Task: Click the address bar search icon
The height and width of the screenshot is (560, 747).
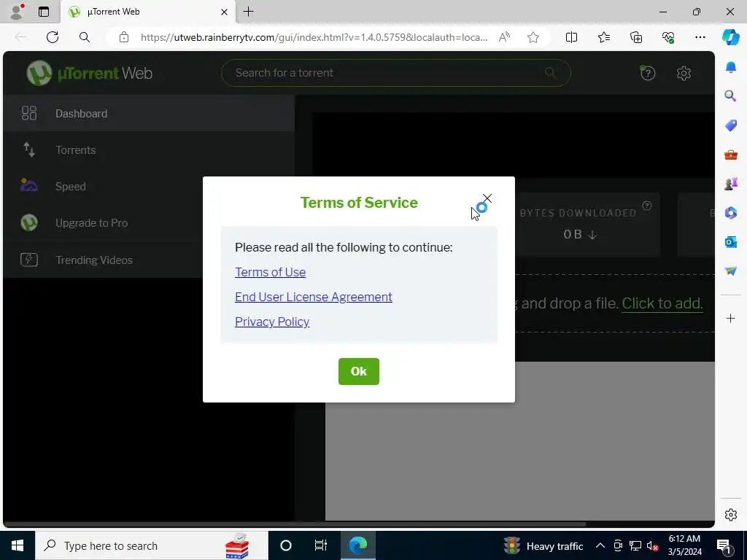Action: pos(85,37)
